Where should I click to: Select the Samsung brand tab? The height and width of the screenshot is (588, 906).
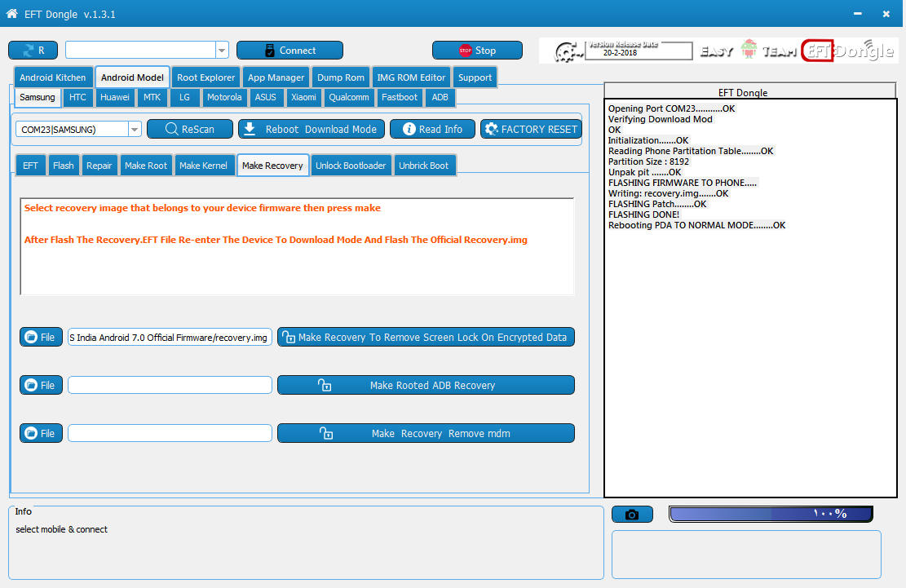point(37,97)
